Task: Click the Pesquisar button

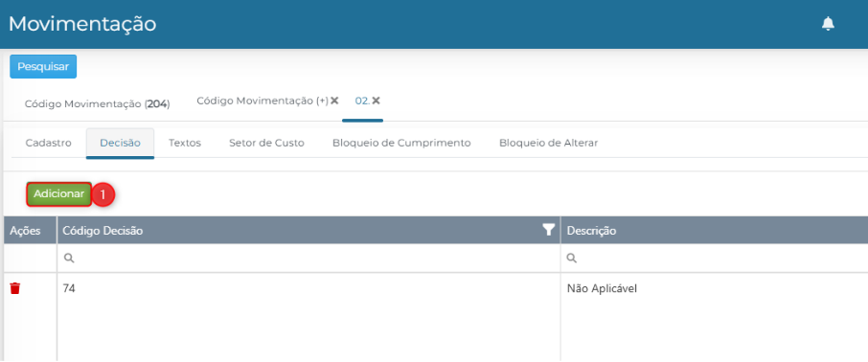Action: (43, 66)
